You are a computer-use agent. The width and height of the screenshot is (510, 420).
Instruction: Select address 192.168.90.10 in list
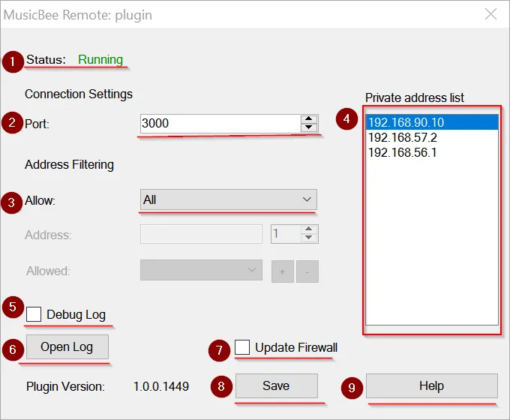[431, 122]
